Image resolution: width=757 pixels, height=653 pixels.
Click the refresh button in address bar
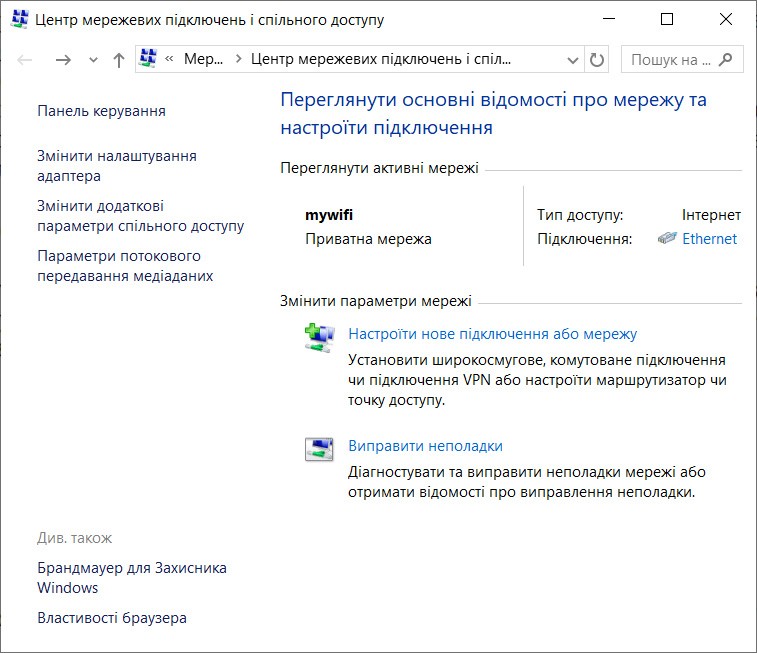[597, 60]
